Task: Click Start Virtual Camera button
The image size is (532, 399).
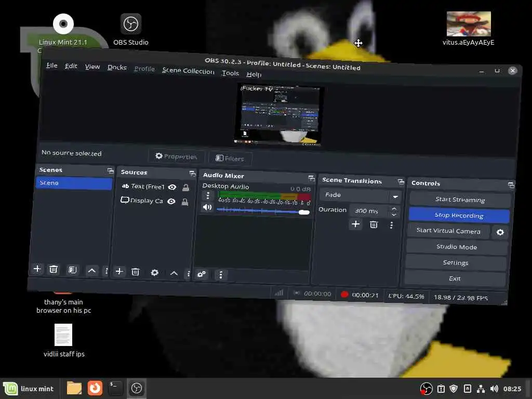Action: (448, 231)
